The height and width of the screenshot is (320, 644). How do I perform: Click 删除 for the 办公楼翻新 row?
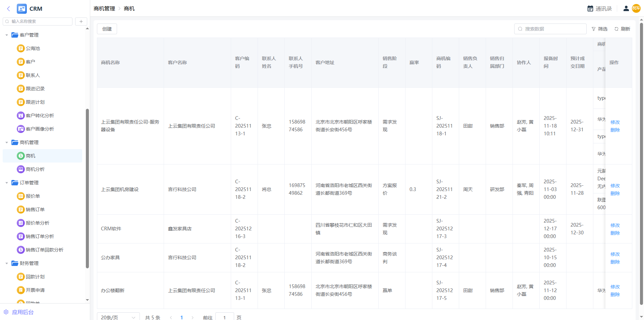tap(615, 294)
